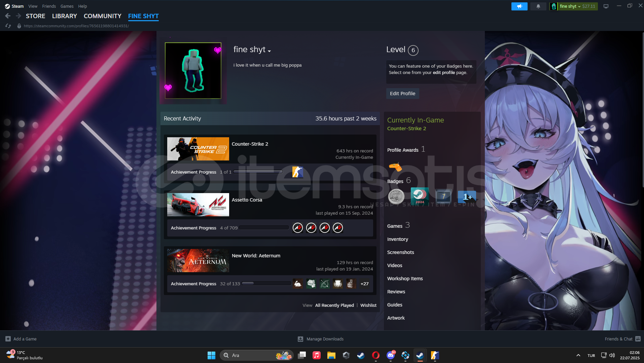The height and width of the screenshot is (363, 644).
Task: Switch to the LIBRARY tab
Action: (64, 16)
